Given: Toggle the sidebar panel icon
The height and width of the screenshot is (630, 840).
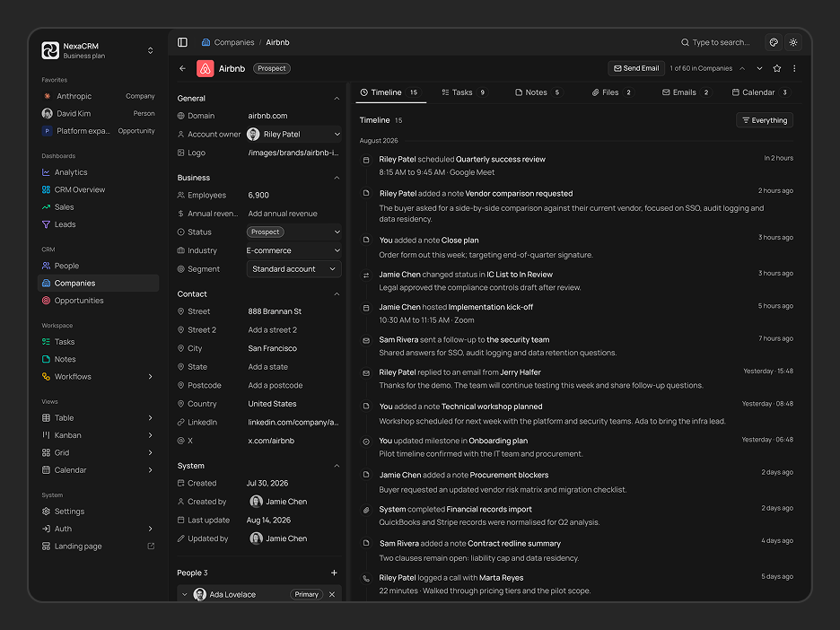Looking at the screenshot, I should pyautogui.click(x=183, y=42).
